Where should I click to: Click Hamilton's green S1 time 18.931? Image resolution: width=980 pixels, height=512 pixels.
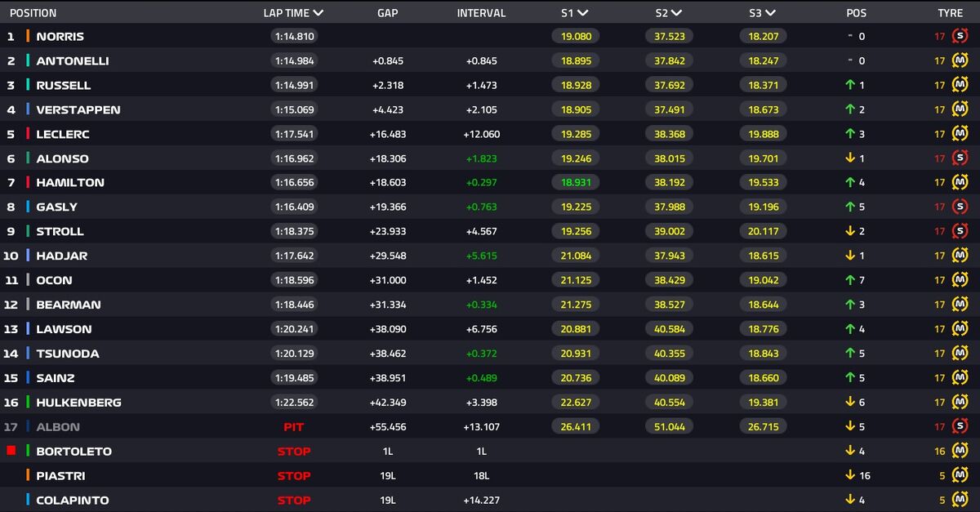point(577,182)
